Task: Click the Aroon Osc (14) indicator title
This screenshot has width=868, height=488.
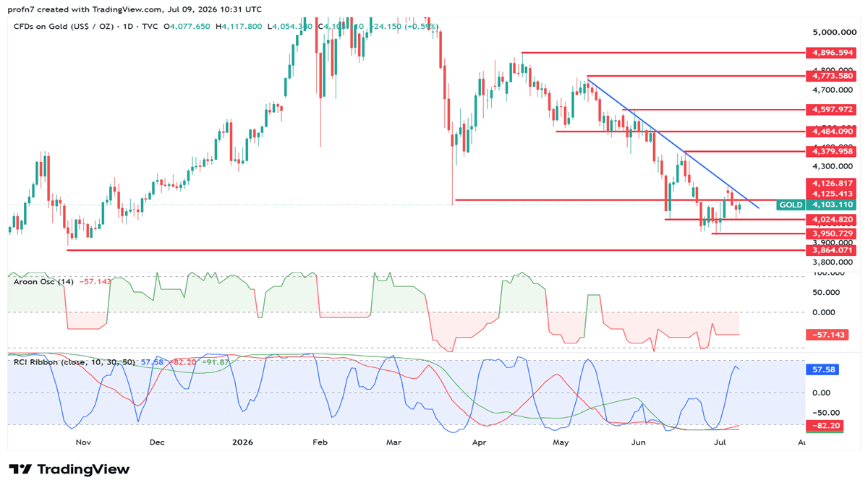Action: click(x=44, y=281)
